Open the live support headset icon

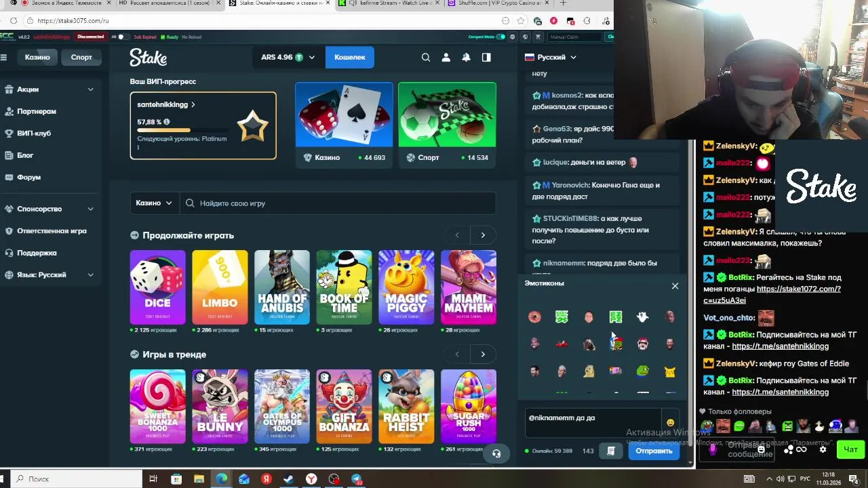point(496,453)
